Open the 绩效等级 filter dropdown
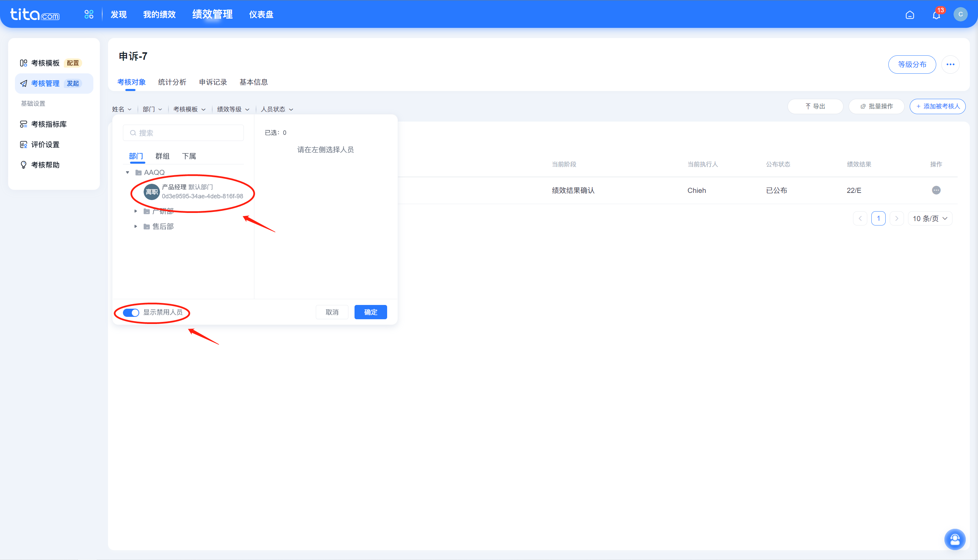Screen dimensions: 978x560 coord(233,110)
